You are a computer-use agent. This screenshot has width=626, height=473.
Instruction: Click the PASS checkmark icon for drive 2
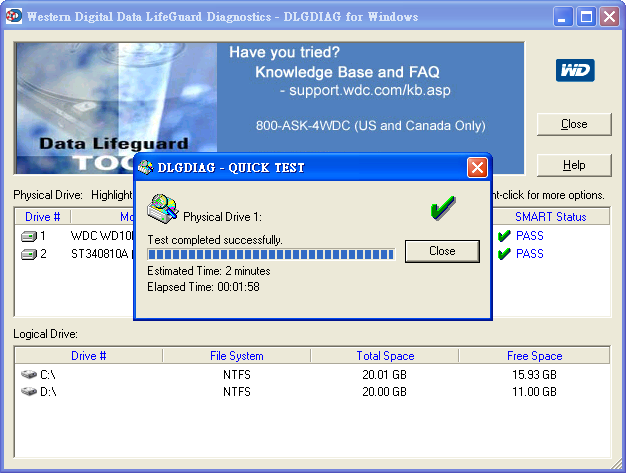click(504, 253)
